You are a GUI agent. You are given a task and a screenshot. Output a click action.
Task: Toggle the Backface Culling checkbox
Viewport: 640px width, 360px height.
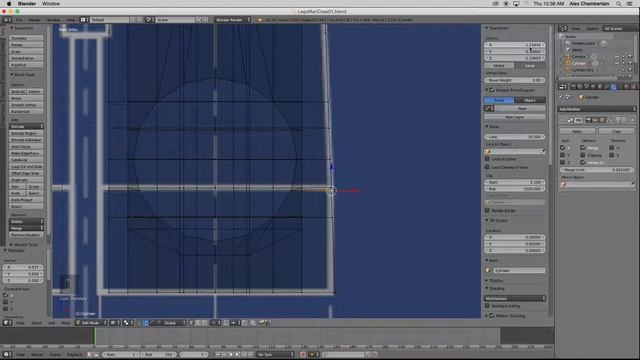point(487,306)
